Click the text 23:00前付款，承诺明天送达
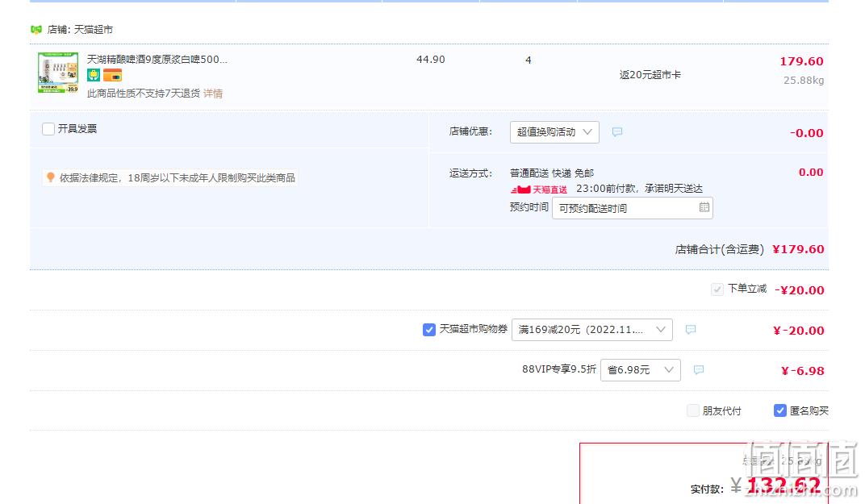This screenshot has width=865, height=504. click(639, 189)
